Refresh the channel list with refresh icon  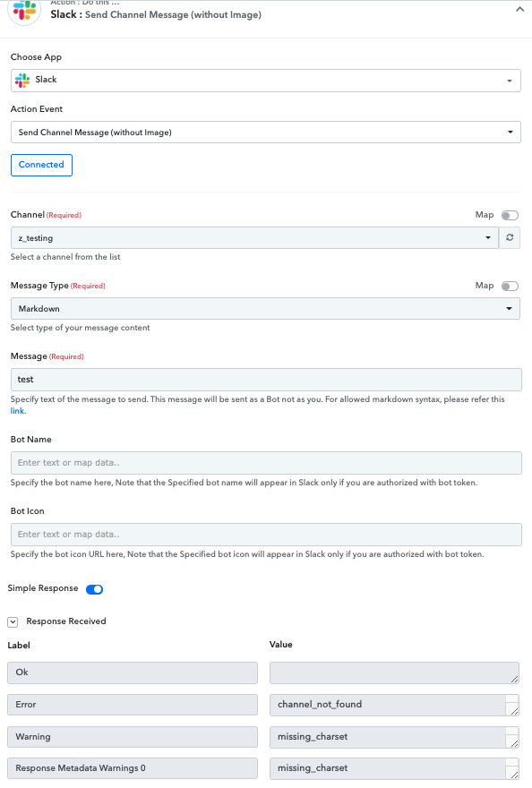tap(510, 237)
